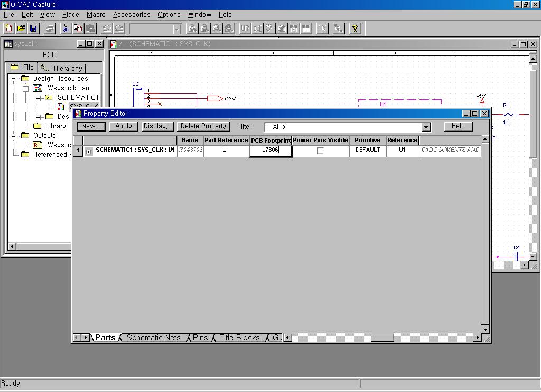The height and width of the screenshot is (392, 541).
Task: Collapse the Design Resources tree node
Action: pos(13,79)
